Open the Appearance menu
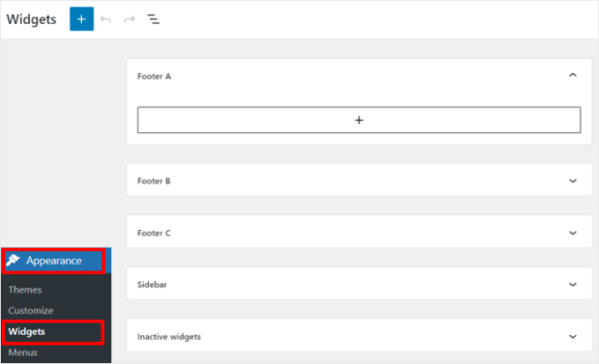Screen dimensions: 599x364 click(56, 261)
